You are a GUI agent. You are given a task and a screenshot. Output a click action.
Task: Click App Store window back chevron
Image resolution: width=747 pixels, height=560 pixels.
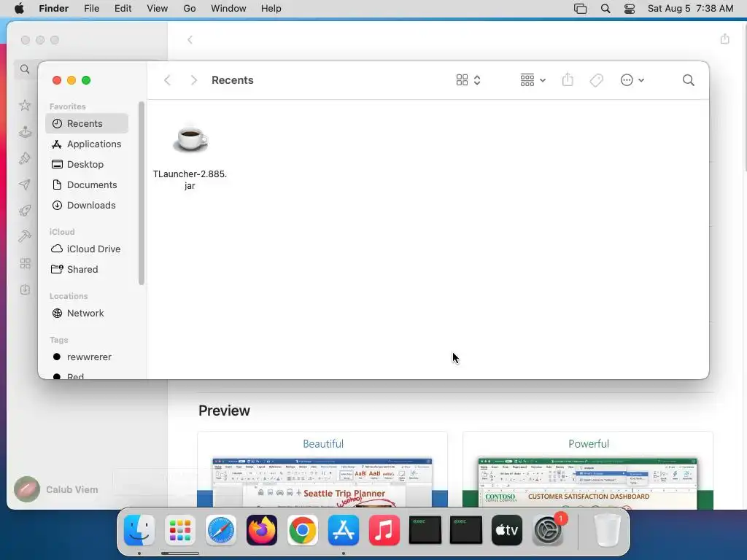point(190,39)
